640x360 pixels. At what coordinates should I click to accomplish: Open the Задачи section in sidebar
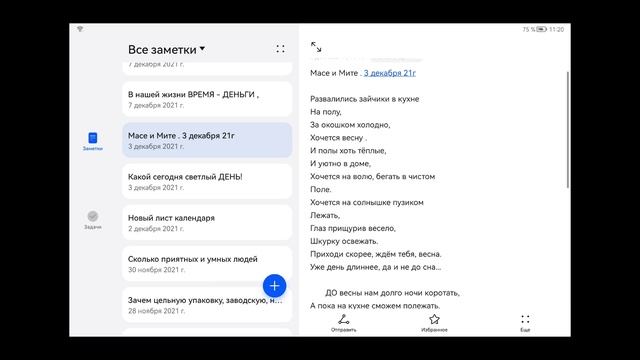(93, 220)
